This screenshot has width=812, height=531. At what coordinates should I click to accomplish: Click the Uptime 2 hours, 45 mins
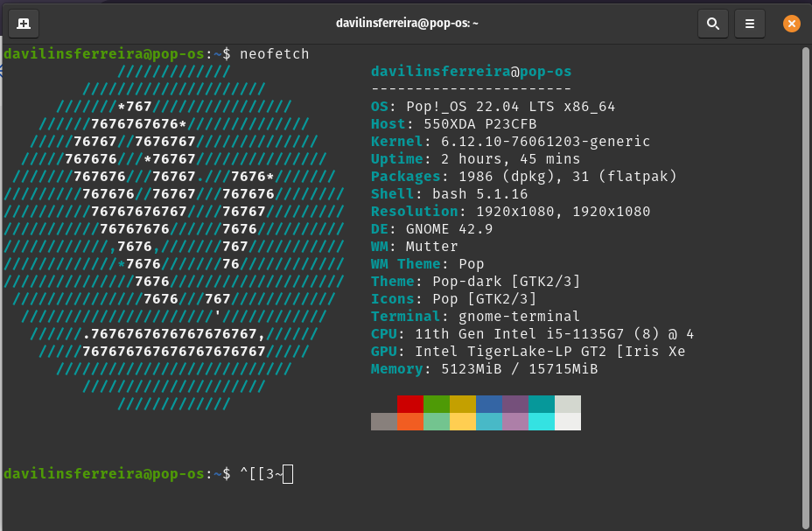(475, 159)
